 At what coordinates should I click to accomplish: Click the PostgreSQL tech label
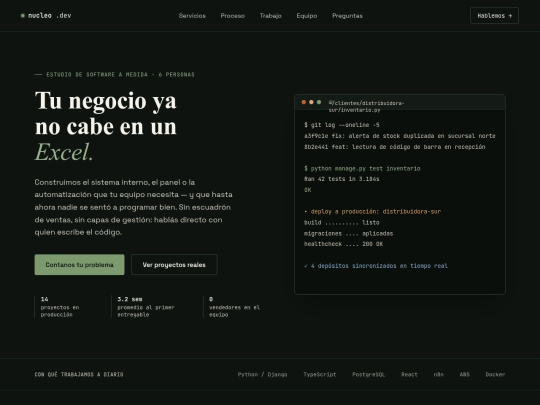click(x=368, y=374)
